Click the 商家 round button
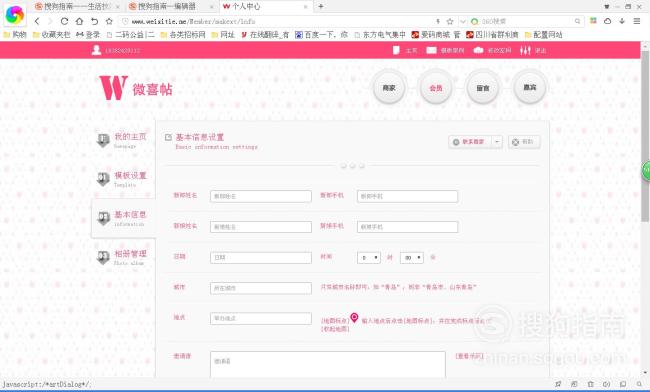Image resolution: width=650 pixels, height=392 pixels. 388,87
